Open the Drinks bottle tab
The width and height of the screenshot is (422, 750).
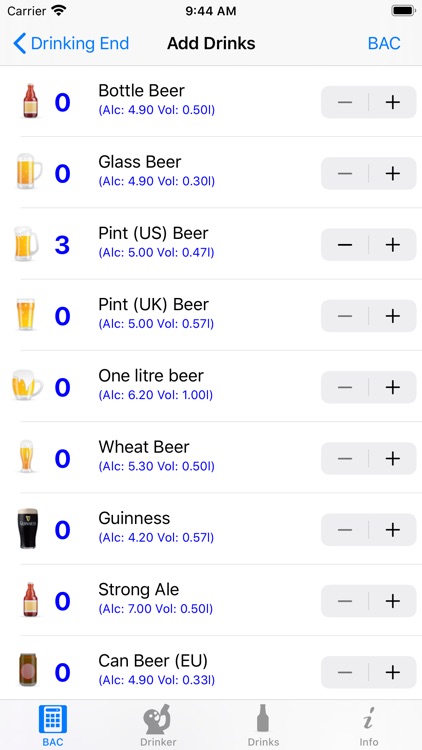(263, 725)
